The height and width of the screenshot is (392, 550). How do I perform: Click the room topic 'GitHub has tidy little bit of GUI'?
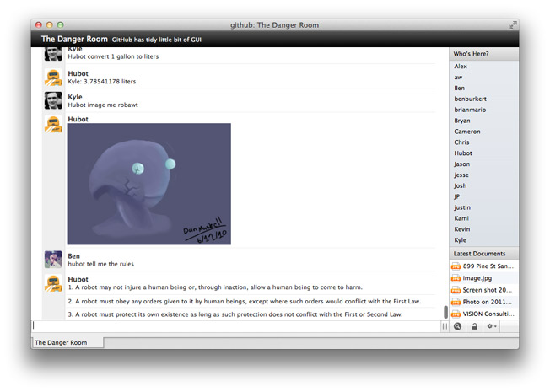(156, 40)
